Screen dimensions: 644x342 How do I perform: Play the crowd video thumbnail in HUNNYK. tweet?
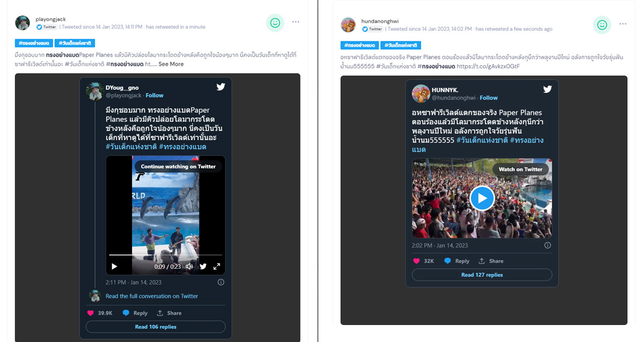pyautogui.click(x=482, y=198)
